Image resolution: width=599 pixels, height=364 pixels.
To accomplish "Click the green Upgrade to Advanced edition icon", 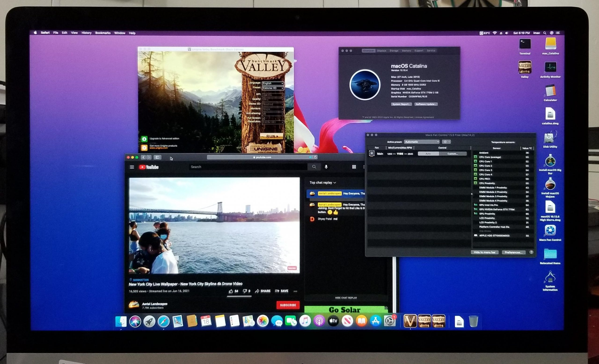I will point(144,139).
